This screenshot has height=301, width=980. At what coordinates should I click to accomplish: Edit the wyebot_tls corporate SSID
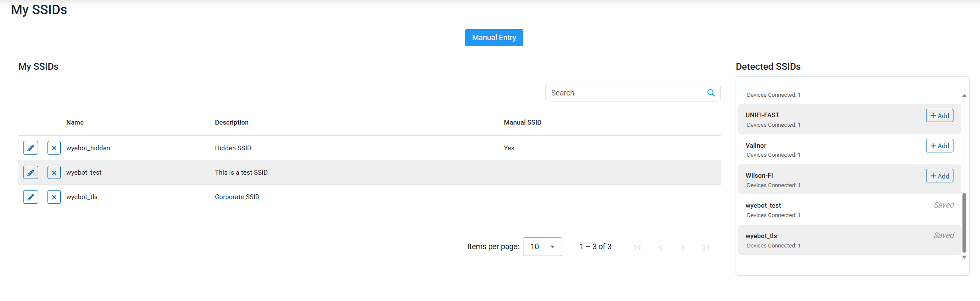point(30,197)
